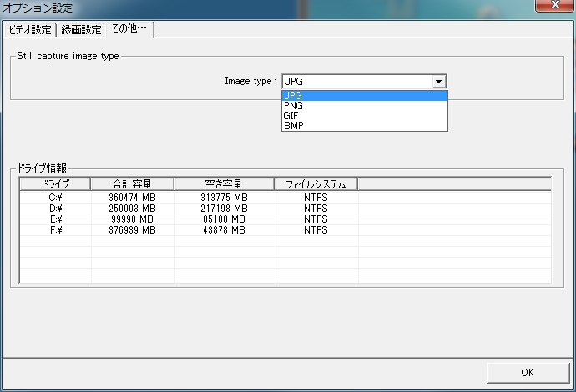
Task: Click the 313775 MB free space cell
Action: pos(224,198)
